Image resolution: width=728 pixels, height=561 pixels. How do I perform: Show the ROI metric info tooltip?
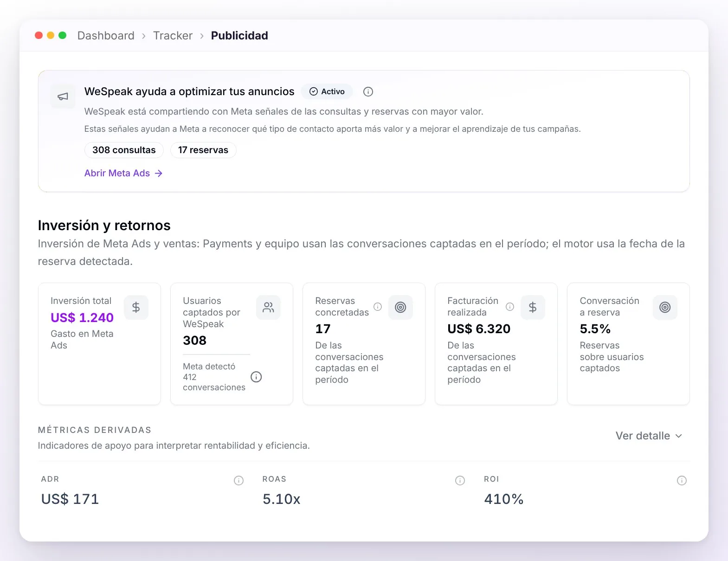[x=682, y=481]
